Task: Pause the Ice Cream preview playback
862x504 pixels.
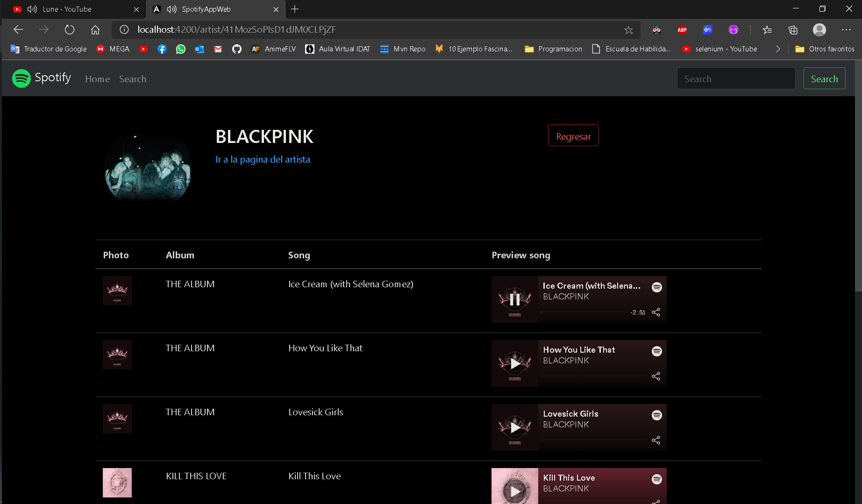Action: tap(515, 299)
